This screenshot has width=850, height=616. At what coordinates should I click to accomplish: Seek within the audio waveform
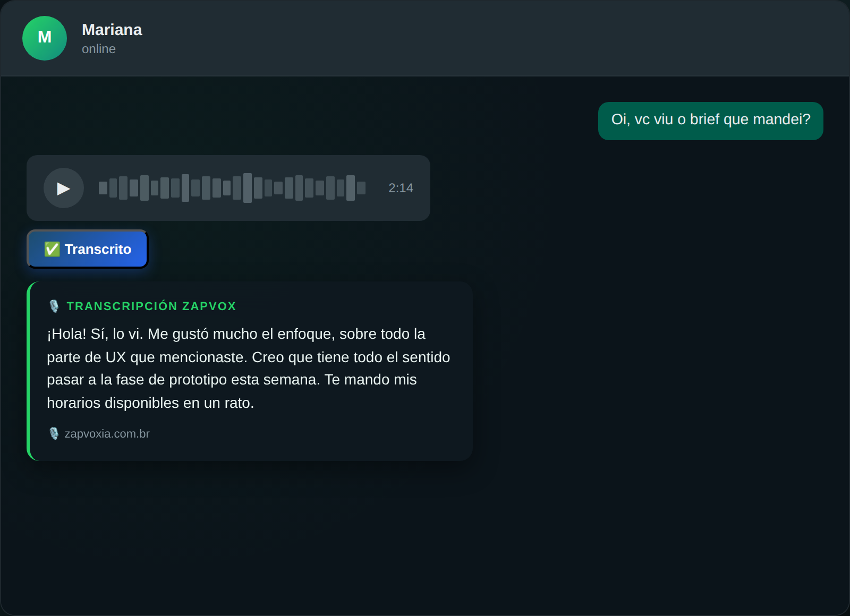[x=232, y=188]
